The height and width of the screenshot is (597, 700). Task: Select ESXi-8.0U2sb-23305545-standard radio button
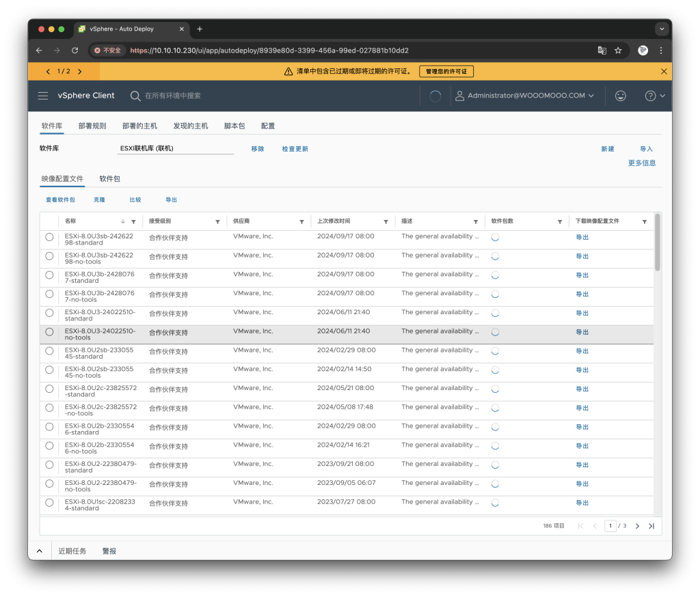49,351
